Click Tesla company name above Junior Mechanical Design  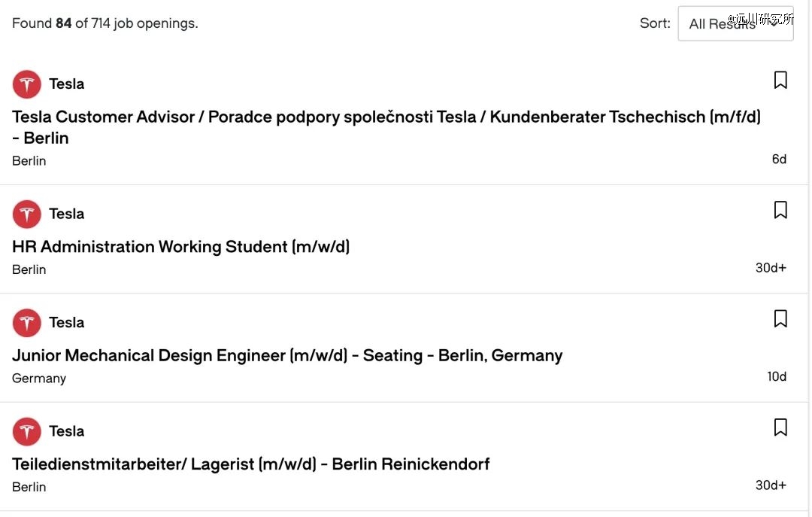click(66, 323)
